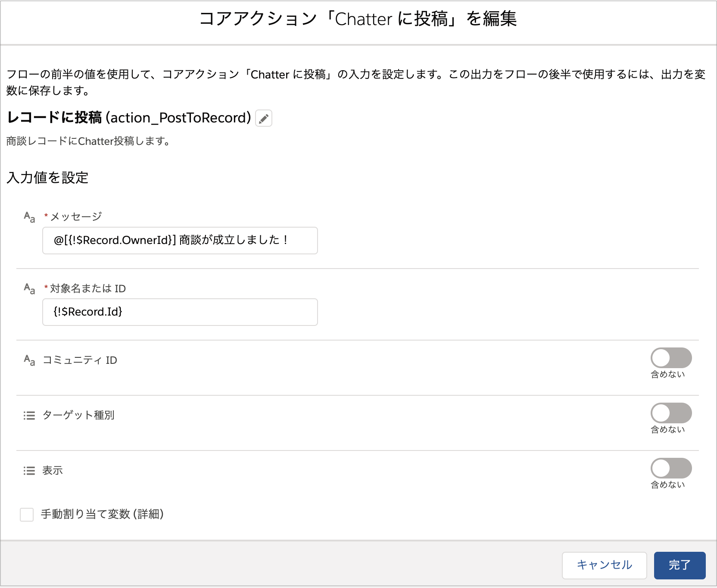The height and width of the screenshot is (588, 717).
Task: Click the text type icon beside コミュニティ ID
Action: pyautogui.click(x=29, y=360)
